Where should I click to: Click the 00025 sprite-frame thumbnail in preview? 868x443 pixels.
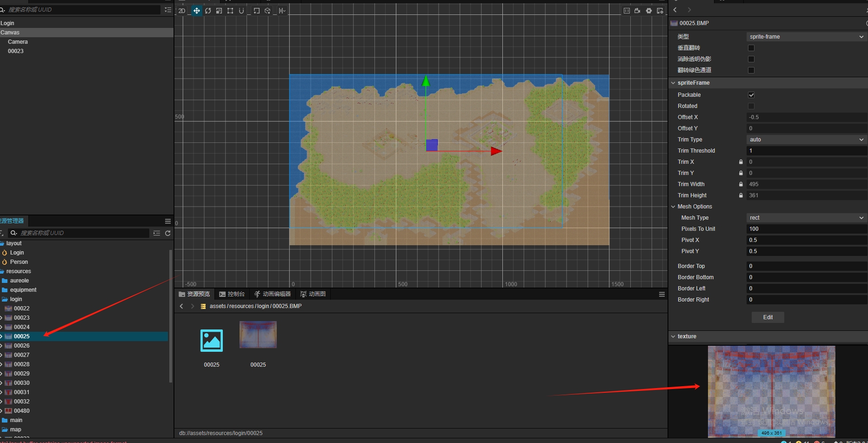pos(258,335)
